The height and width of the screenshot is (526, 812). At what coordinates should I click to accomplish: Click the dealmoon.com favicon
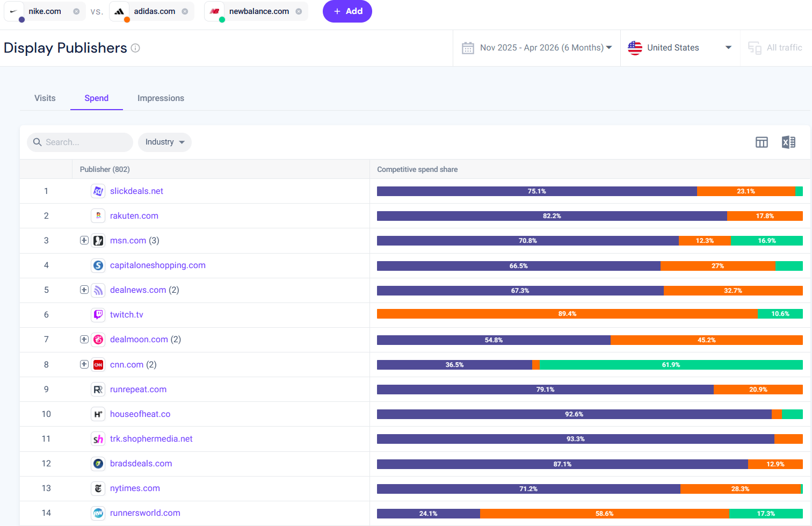(x=98, y=340)
